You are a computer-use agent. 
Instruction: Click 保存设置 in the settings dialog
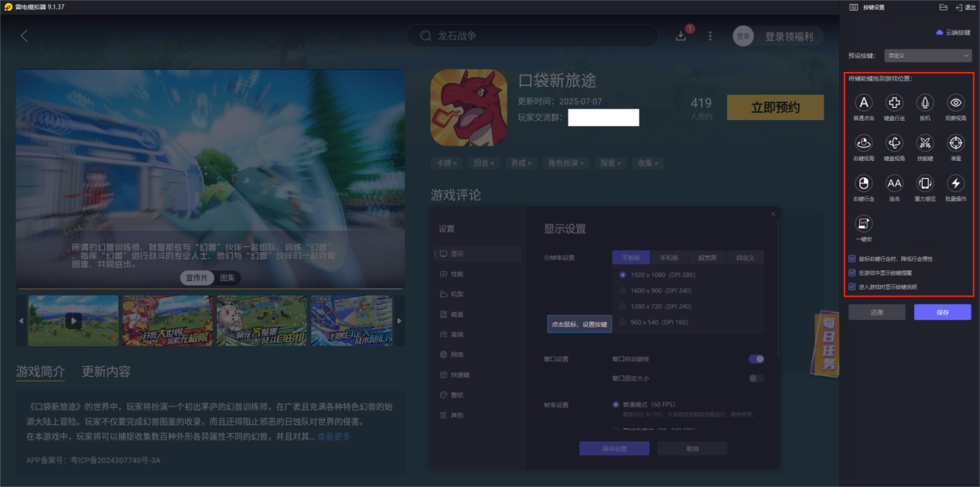coord(614,449)
